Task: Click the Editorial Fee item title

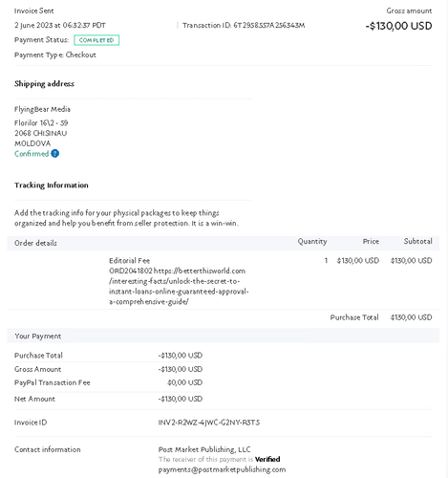Action: tap(129, 260)
